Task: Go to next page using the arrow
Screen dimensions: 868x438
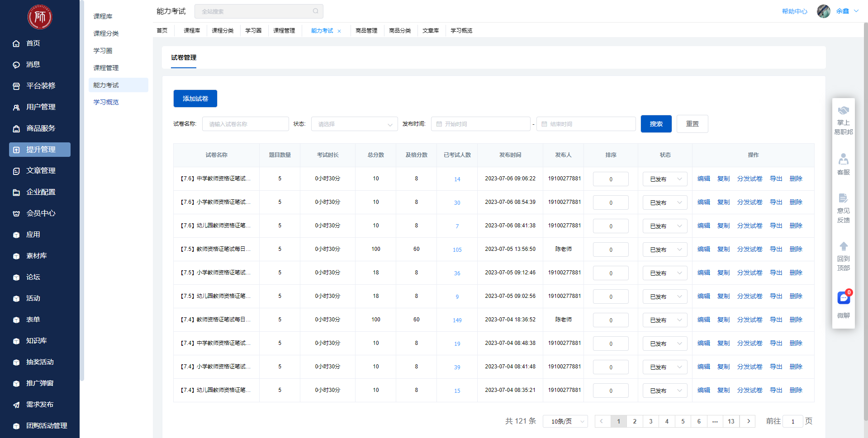Action: click(x=748, y=421)
